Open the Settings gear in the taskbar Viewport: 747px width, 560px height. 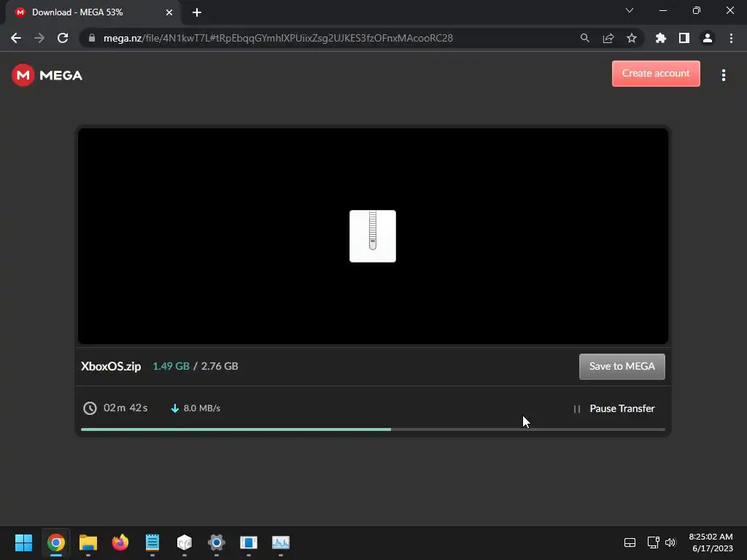(216, 542)
